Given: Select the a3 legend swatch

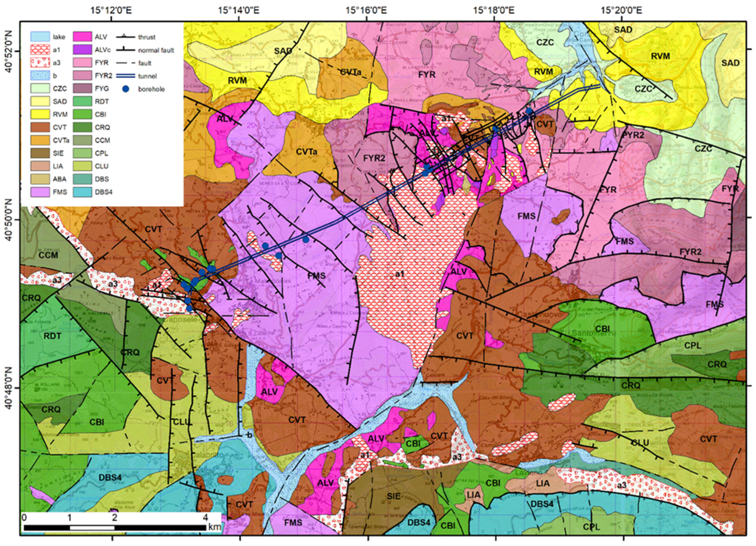Looking at the screenshot, I should tap(40, 63).
